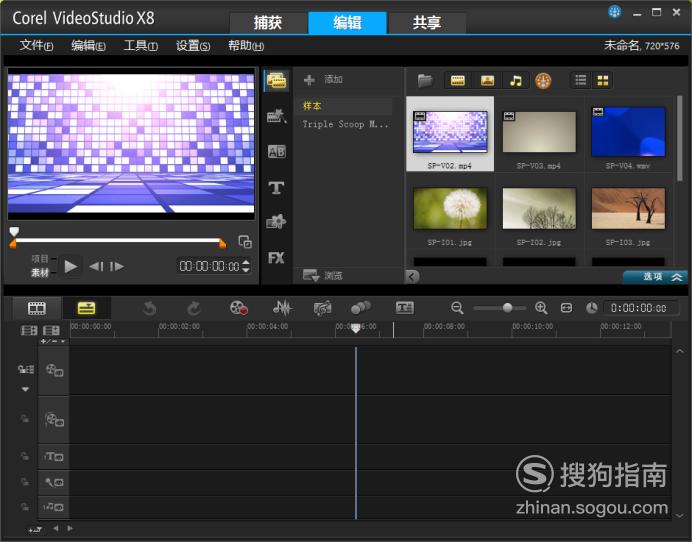Open the sort clips orange icon

(x=543, y=81)
